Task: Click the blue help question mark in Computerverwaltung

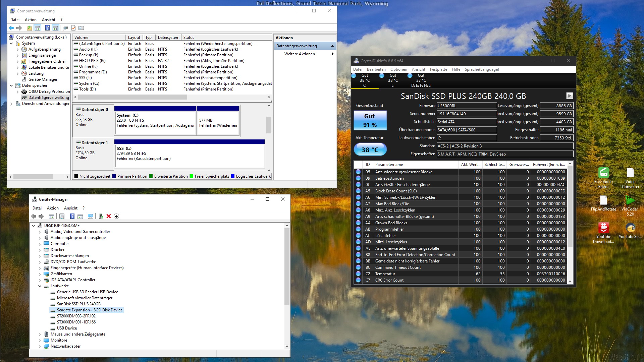Action: (47, 28)
